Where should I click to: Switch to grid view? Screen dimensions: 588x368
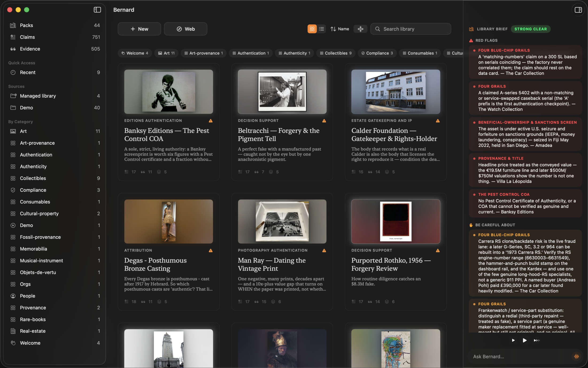(312, 29)
